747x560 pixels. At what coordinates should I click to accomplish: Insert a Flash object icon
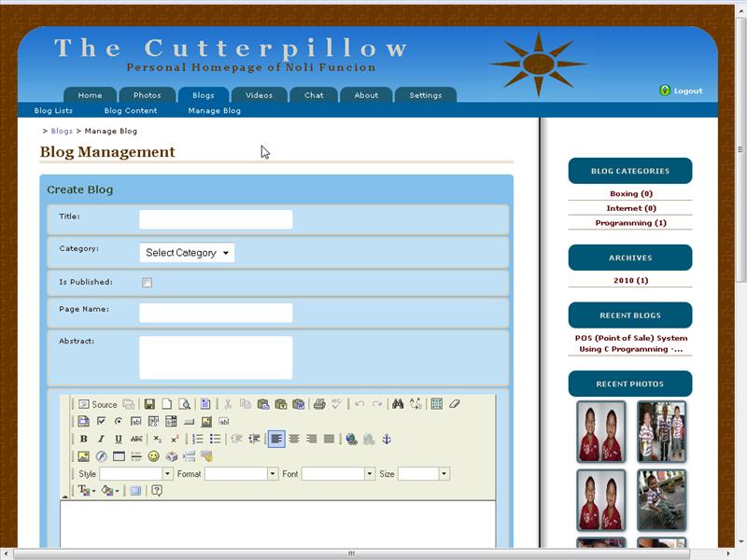pyautogui.click(x=101, y=456)
